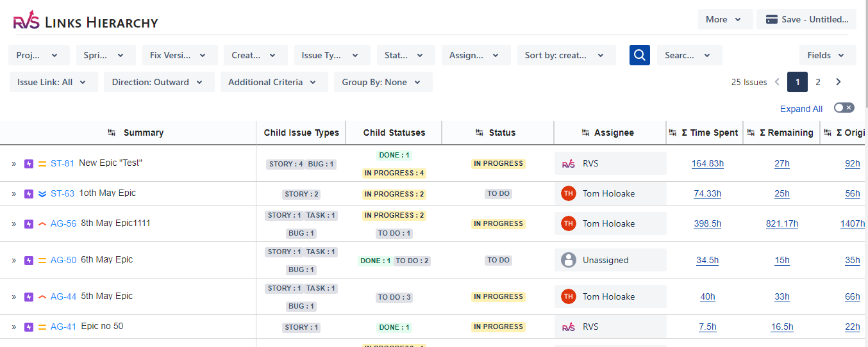Click the sort icon beside Status header
The height and width of the screenshot is (347, 868).
tap(480, 133)
